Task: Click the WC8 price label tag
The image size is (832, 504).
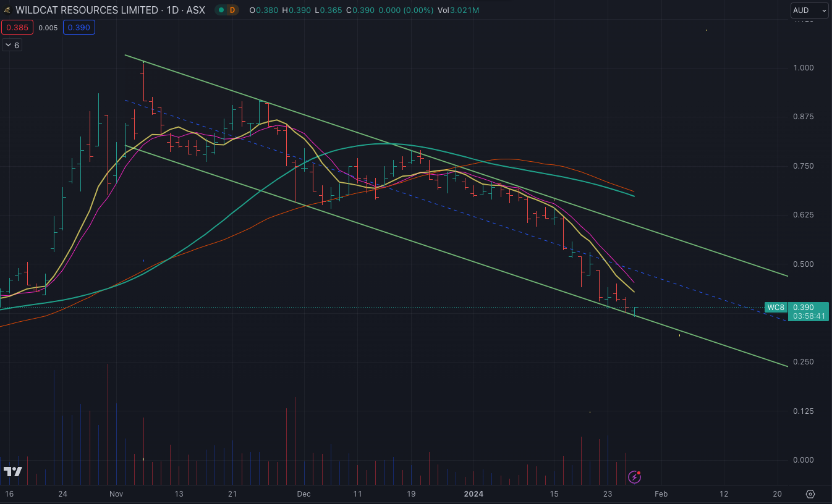Action: coord(776,308)
